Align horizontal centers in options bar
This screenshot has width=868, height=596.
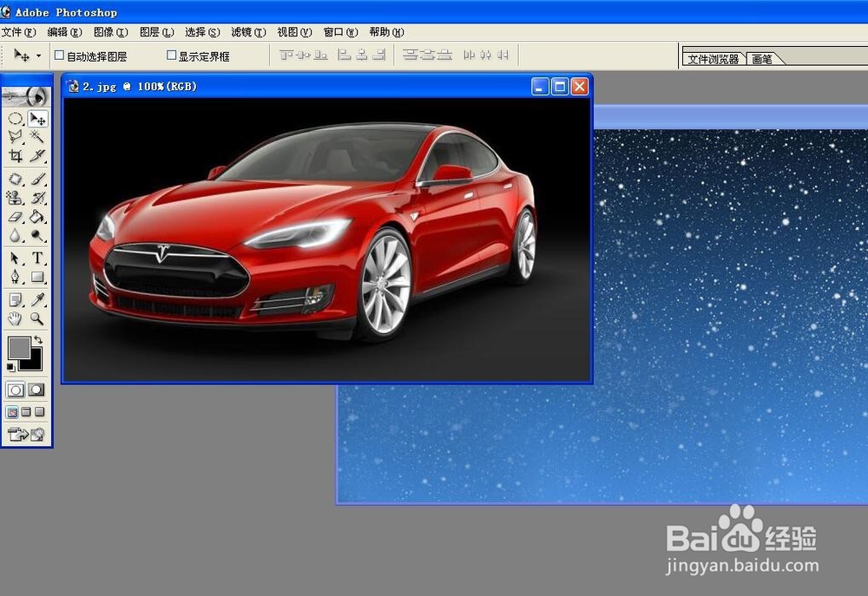(361, 55)
